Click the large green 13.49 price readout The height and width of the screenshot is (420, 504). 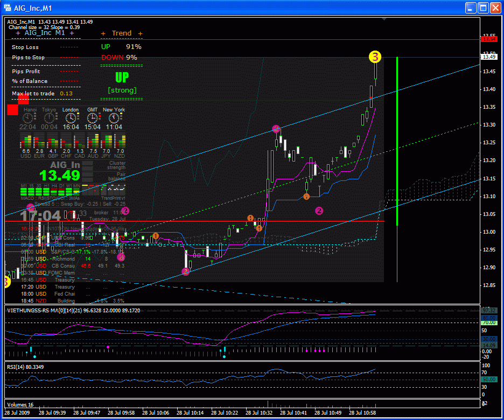click(59, 176)
